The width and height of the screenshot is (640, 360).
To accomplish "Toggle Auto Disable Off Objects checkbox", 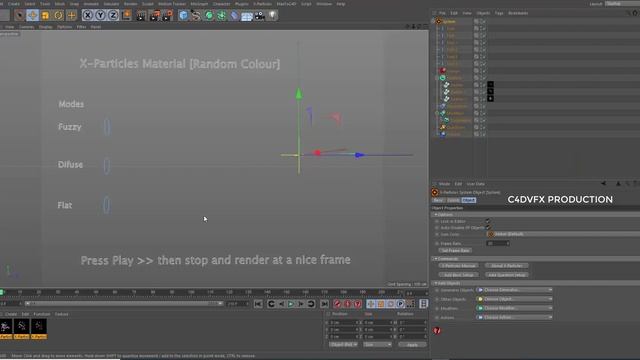I will click(488, 227).
